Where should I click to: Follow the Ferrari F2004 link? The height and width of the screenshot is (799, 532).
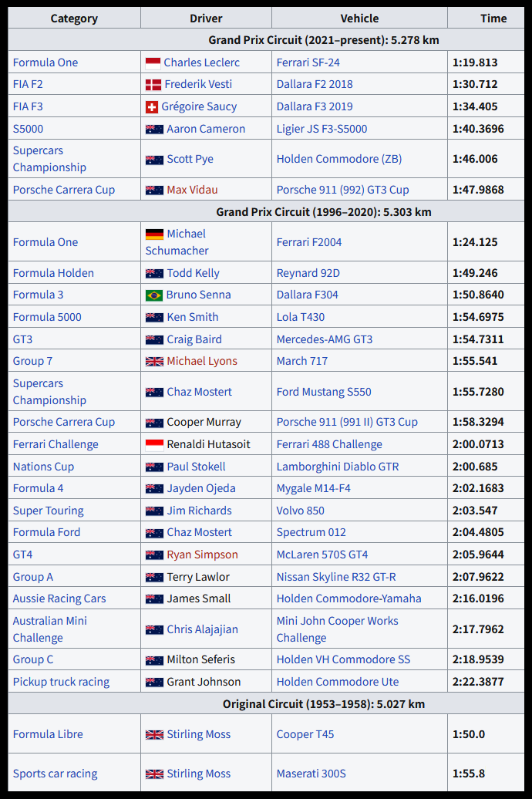309,242
